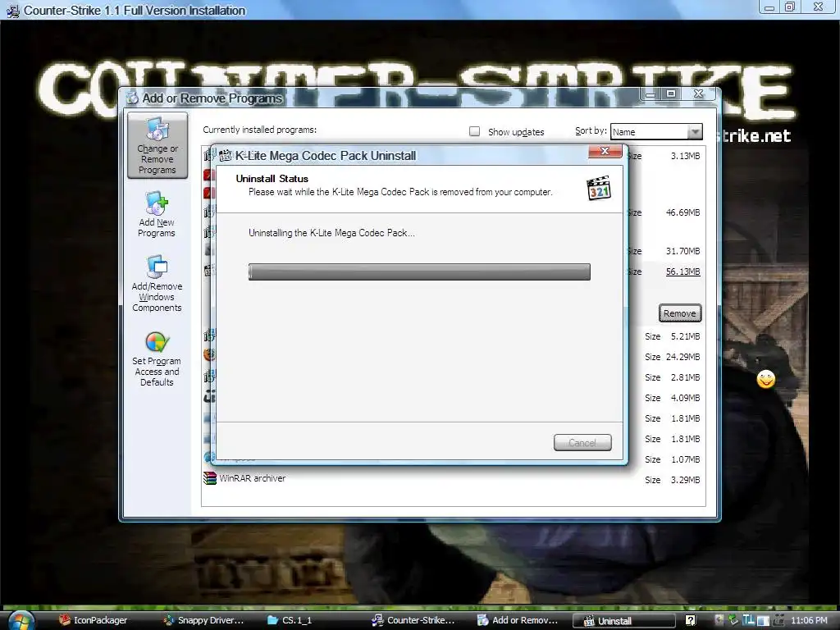Switch to Snappy Driver taskbar button
This screenshot has height=630, width=840.
tap(204, 620)
